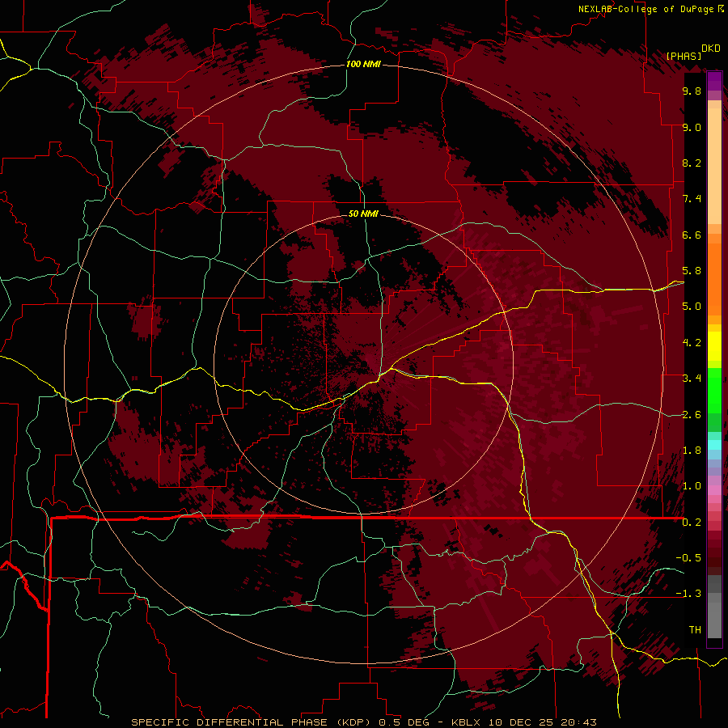
Task: Select the 0.2 scale value
Action: pos(692,523)
